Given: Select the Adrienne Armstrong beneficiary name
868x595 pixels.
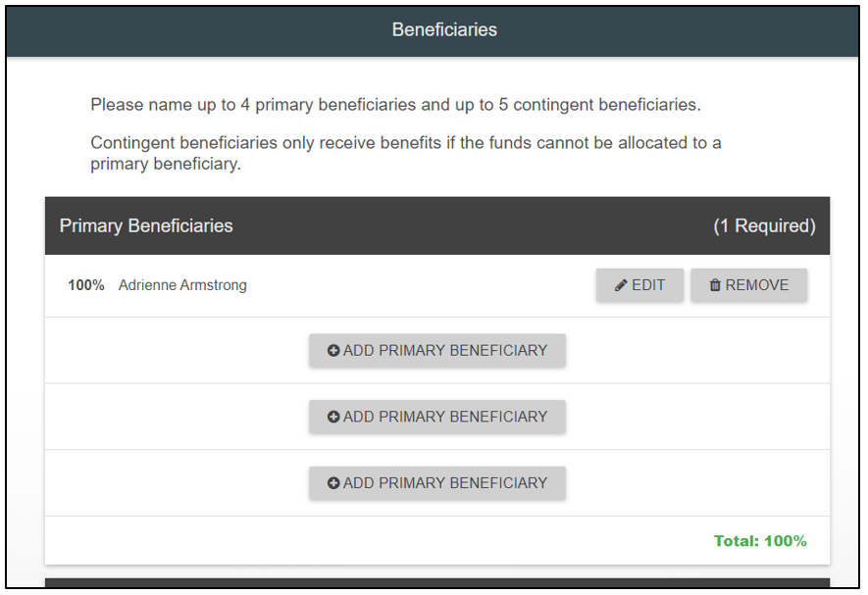Looking at the screenshot, I should pos(182,285).
